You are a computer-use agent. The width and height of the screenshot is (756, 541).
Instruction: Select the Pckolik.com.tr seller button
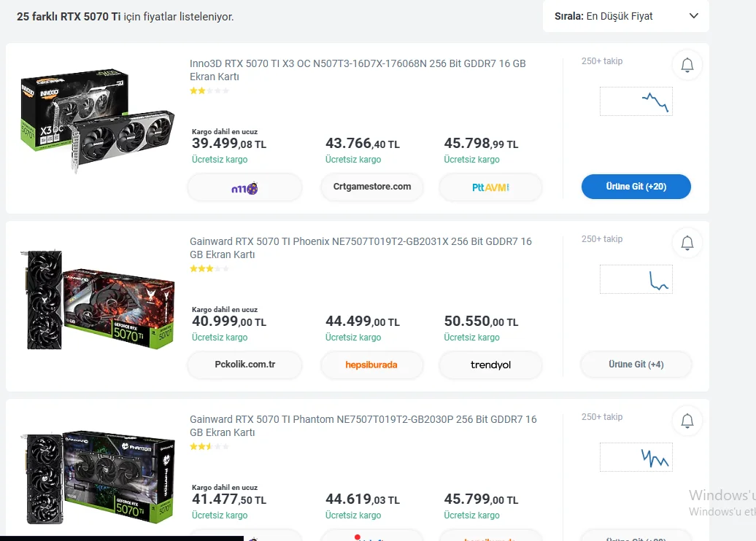(244, 365)
